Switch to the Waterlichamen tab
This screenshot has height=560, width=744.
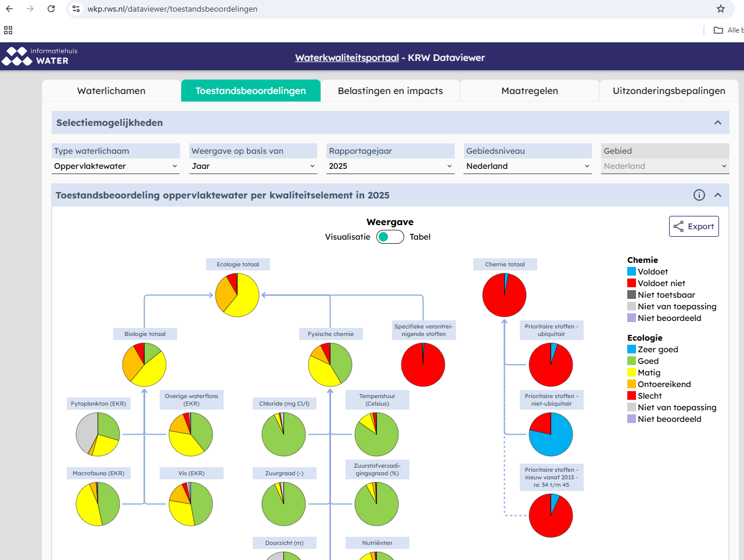tap(111, 91)
